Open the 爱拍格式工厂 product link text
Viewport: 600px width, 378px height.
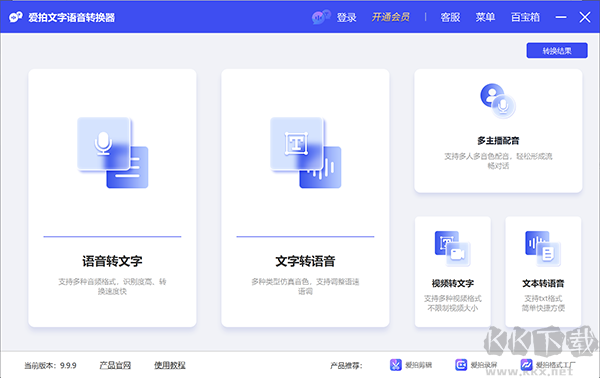pyautogui.click(x=555, y=365)
